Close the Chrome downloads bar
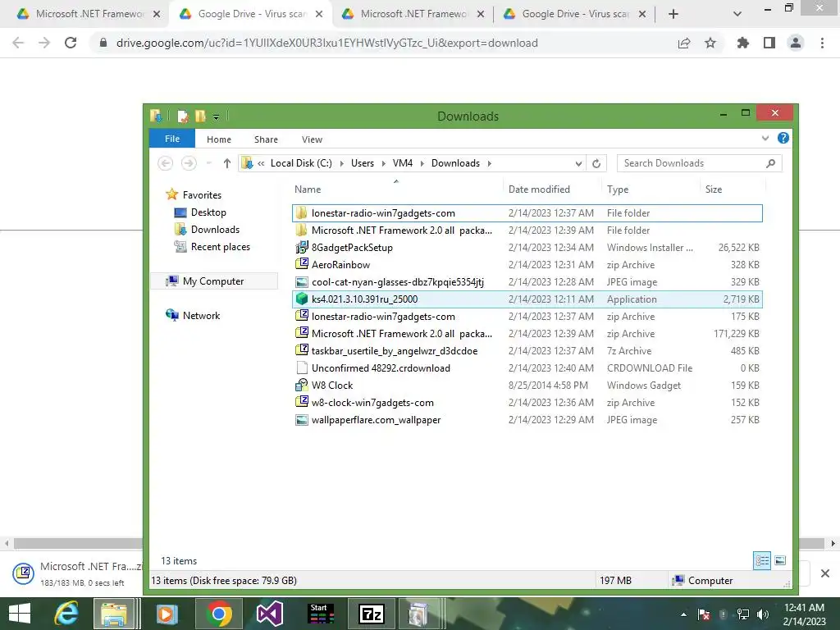The image size is (840, 630). click(x=825, y=573)
